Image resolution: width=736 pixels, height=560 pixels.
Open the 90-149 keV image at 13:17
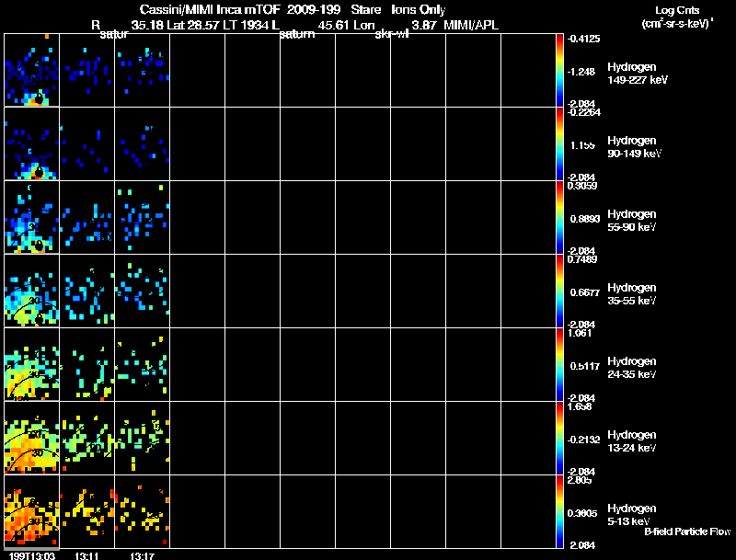[x=143, y=143]
